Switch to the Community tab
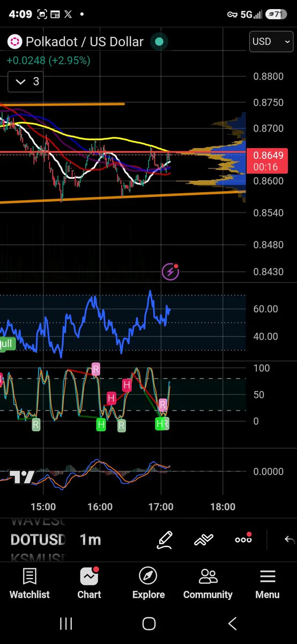This screenshot has height=644, width=297. pos(208,584)
